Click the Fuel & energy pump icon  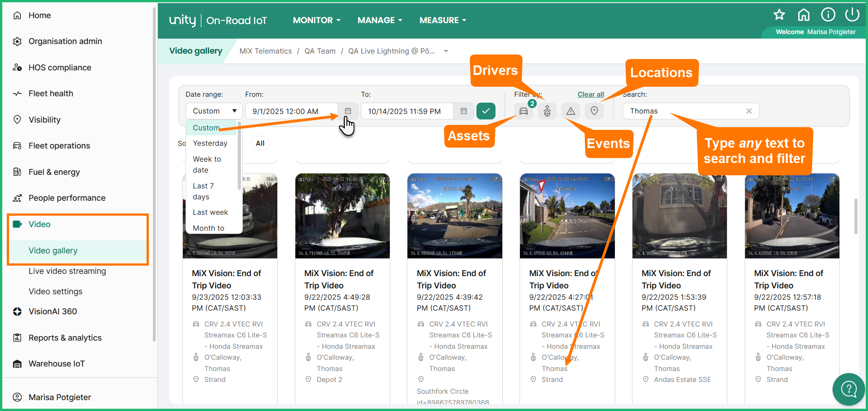point(17,172)
